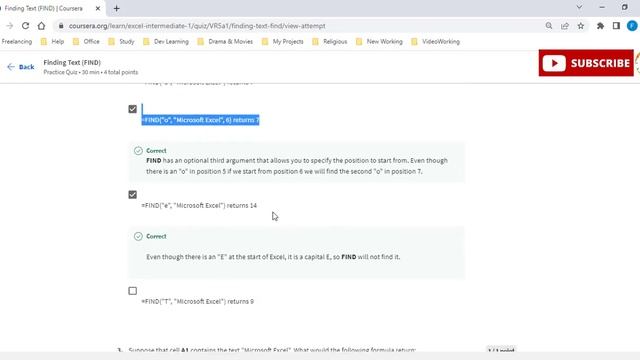Go to the browser home page icon
640x360 pixels.
pyautogui.click(x=41, y=26)
